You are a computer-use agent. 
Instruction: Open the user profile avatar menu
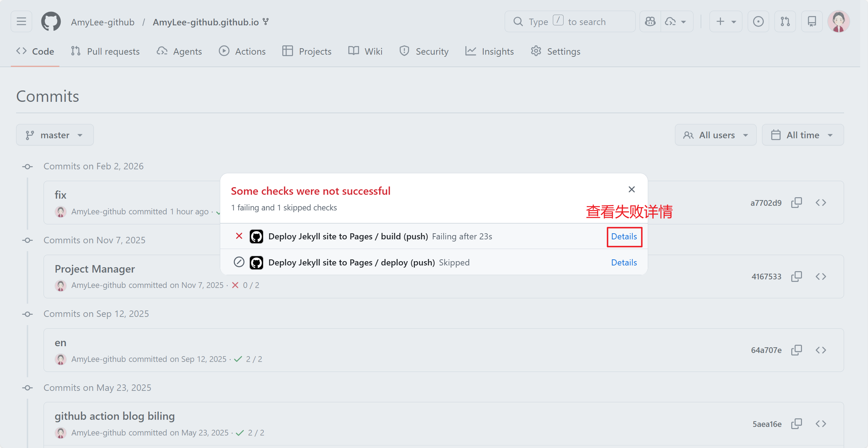[x=838, y=22]
